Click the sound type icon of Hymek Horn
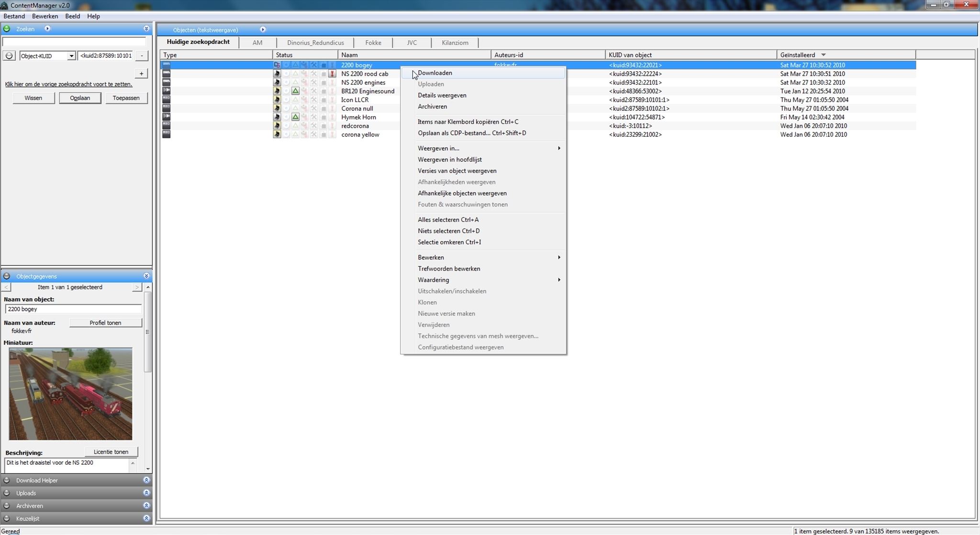The height and width of the screenshot is (535, 980). [x=166, y=117]
